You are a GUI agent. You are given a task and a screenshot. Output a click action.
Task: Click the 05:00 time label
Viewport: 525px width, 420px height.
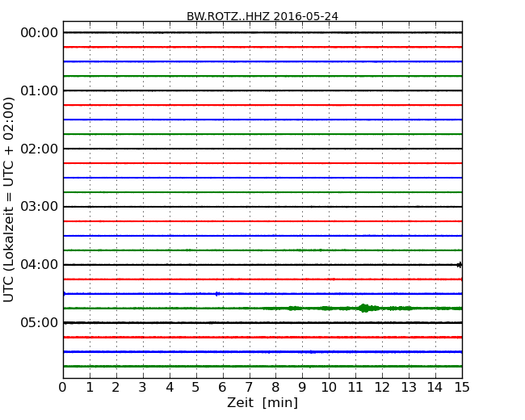[x=40, y=322]
